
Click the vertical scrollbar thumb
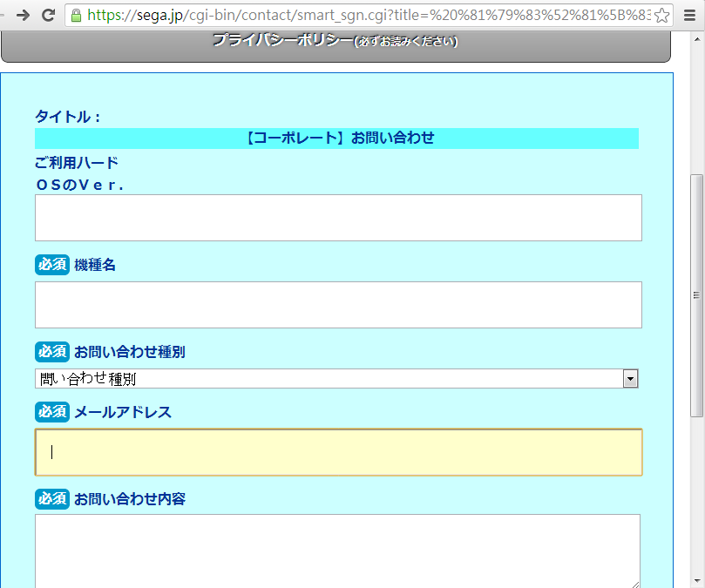pos(696,294)
